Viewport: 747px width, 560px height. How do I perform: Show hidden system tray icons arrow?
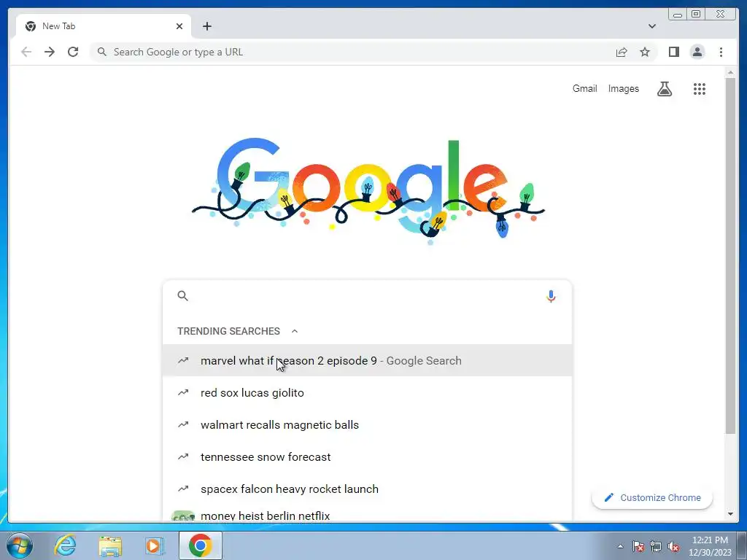click(620, 546)
